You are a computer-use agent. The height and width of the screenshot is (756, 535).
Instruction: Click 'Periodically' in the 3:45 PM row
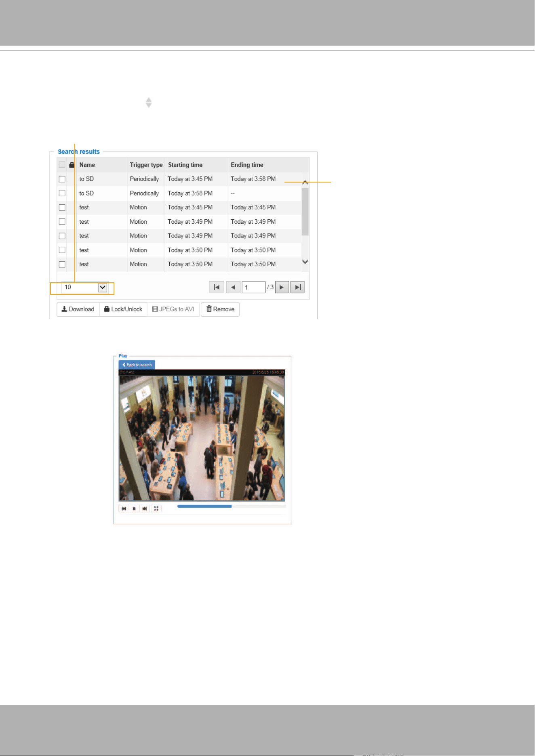144,179
